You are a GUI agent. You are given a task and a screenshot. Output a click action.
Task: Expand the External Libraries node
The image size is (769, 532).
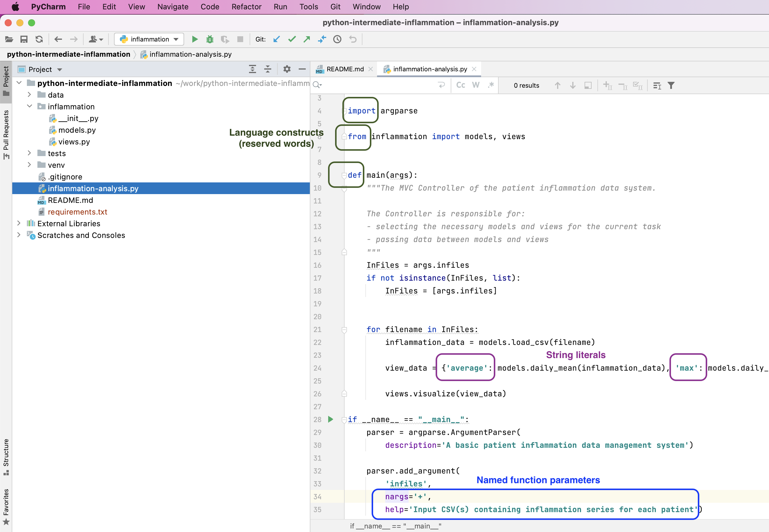(x=19, y=223)
